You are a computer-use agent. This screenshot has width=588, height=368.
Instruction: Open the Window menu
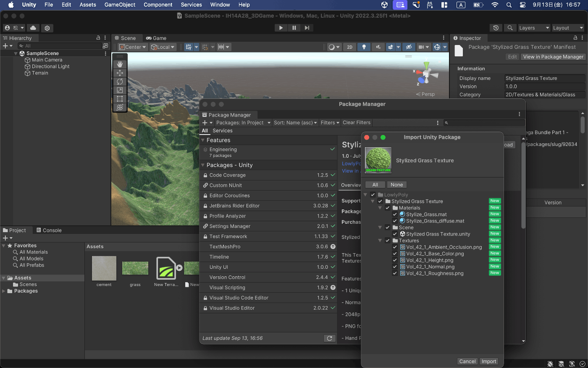tap(220, 5)
